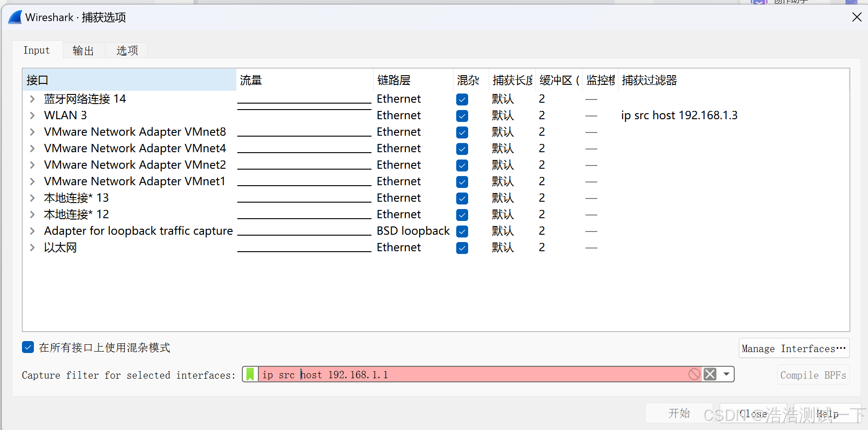
Task: Select '蓝牙网络连接 14' interface name
Action: point(85,99)
